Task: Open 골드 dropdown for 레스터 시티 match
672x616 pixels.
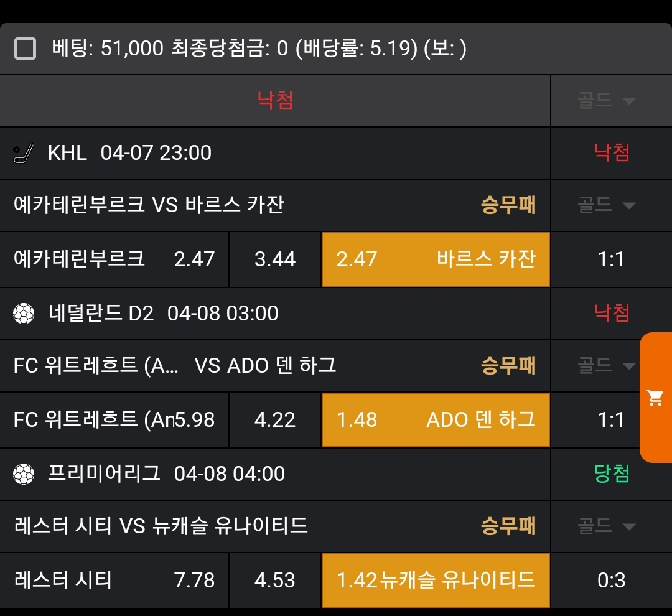Action: coord(607,526)
